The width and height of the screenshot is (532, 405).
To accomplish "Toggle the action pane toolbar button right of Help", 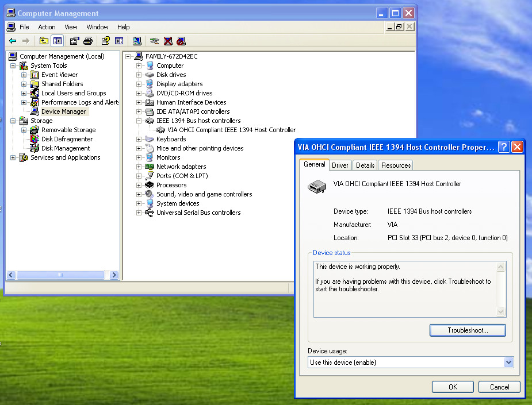I will pyautogui.click(x=119, y=41).
